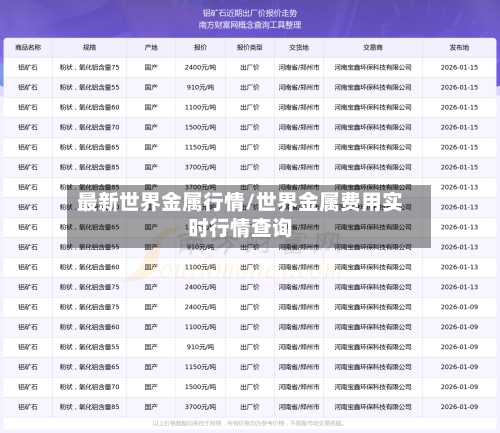Click "河南宝鑫环保科技有限公司" in the 2026-01-15 氧化铝含量75 row
500x433 pixels.
coord(373,67)
